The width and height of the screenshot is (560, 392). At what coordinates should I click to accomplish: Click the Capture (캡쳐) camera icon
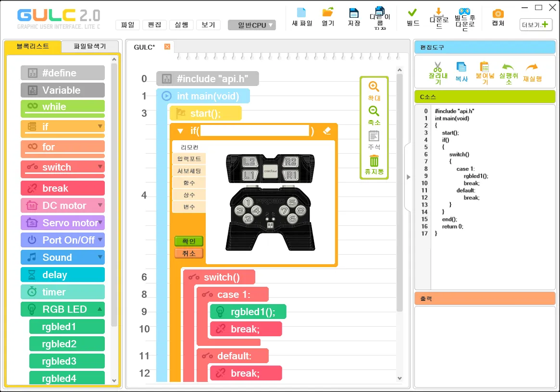pyautogui.click(x=498, y=13)
